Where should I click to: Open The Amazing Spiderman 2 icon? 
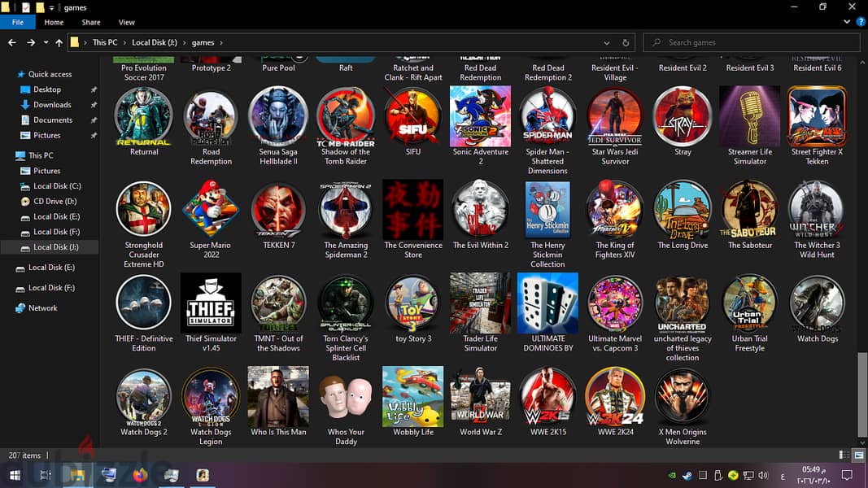tap(346, 210)
